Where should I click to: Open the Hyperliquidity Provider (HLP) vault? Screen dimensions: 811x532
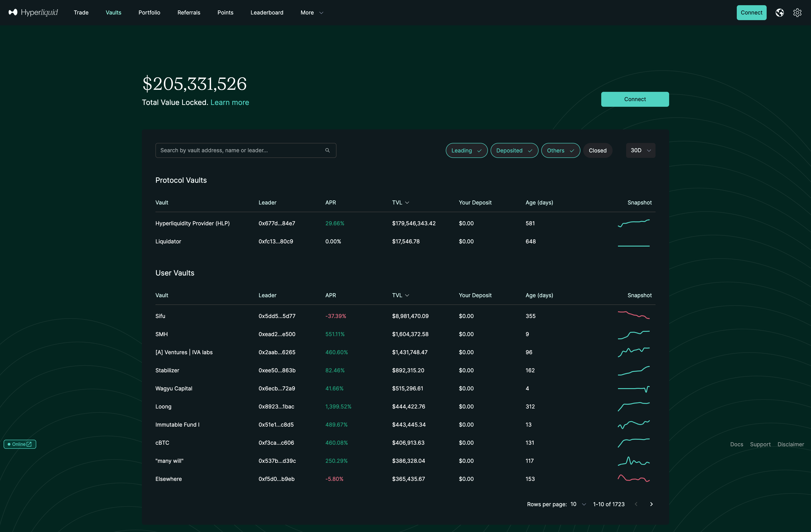click(x=193, y=223)
